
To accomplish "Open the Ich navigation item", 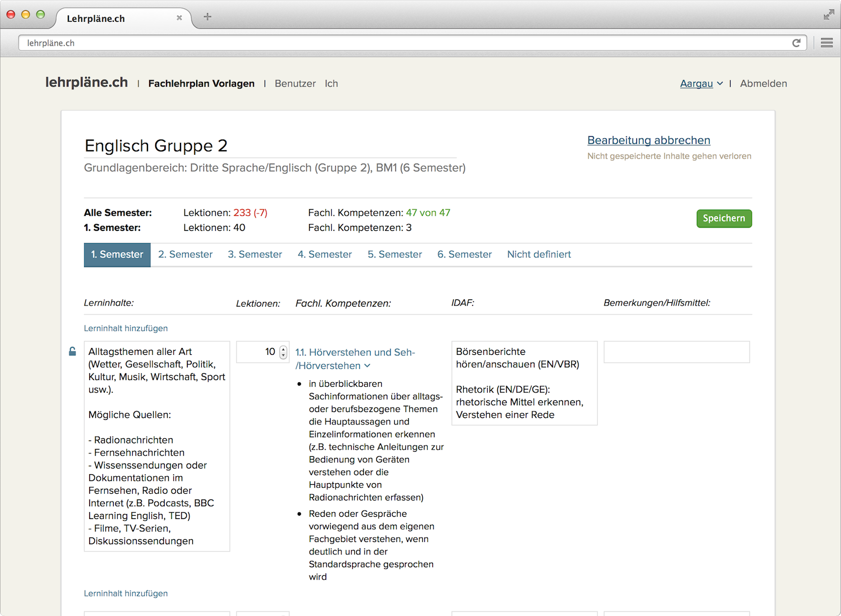I will [331, 84].
